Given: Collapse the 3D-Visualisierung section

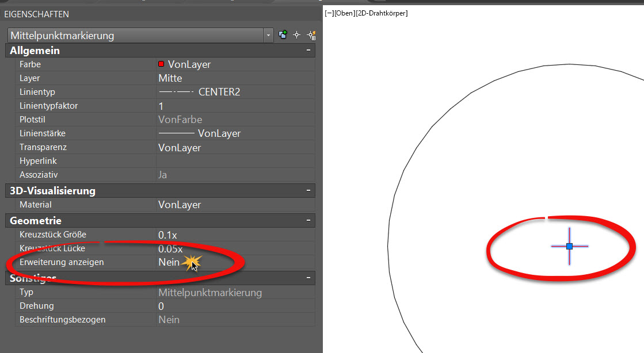Looking at the screenshot, I should [x=308, y=190].
